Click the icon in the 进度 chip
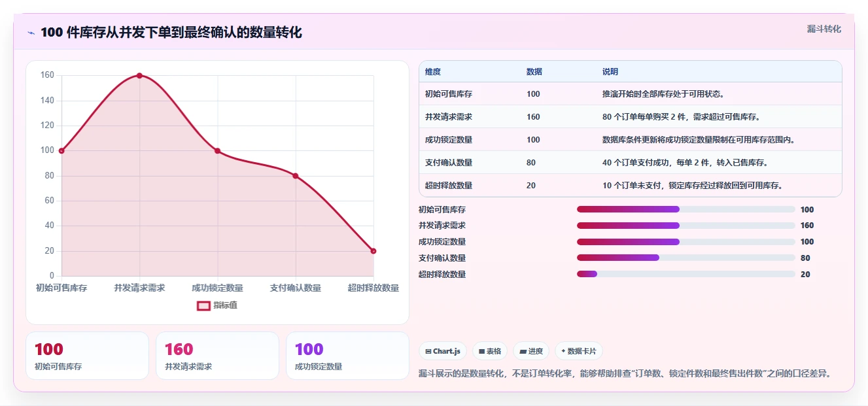This screenshot has height=406, width=868. (x=523, y=351)
